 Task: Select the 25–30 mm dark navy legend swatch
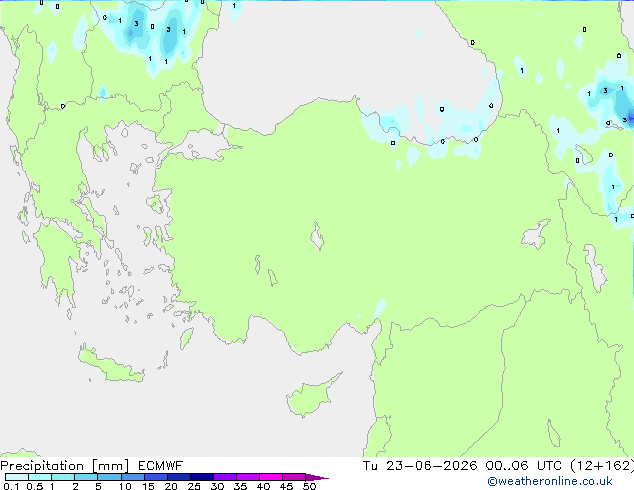(202, 477)
